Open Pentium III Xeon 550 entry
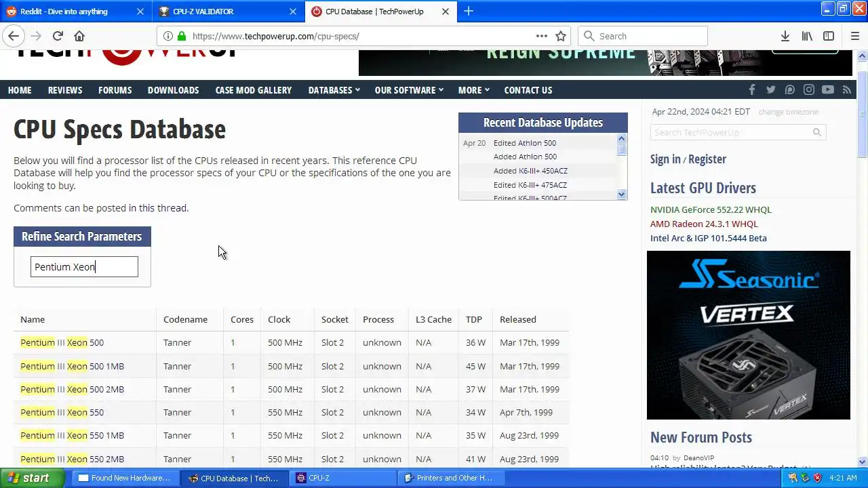Viewport: 868px width, 488px height. point(62,412)
